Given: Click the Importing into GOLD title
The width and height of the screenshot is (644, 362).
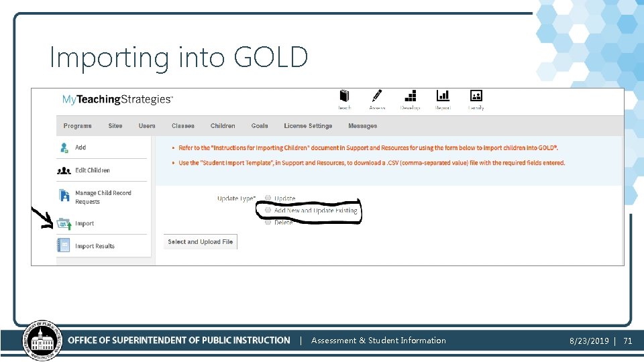Looking at the screenshot, I should (x=178, y=57).
